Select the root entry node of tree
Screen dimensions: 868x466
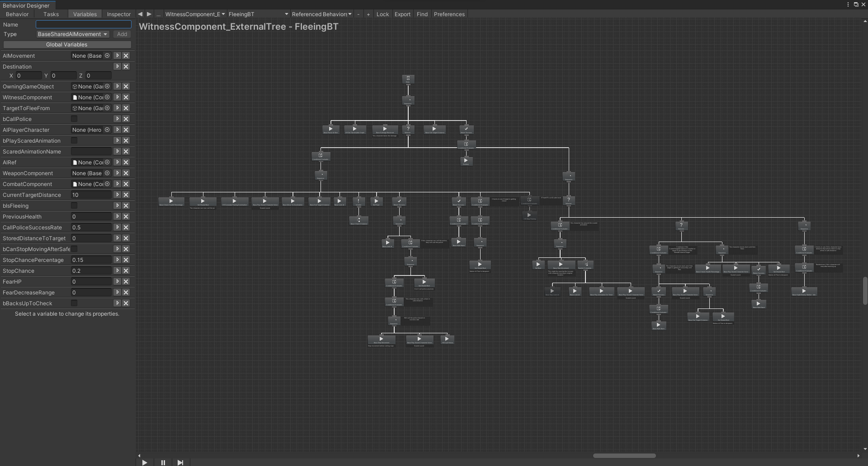(408, 79)
